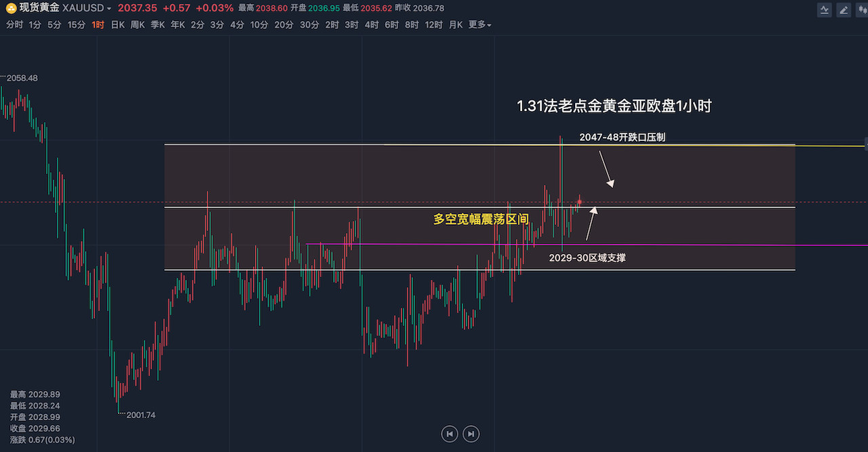Expand the XAUUSD symbol dropdown arrow

pyautogui.click(x=109, y=9)
